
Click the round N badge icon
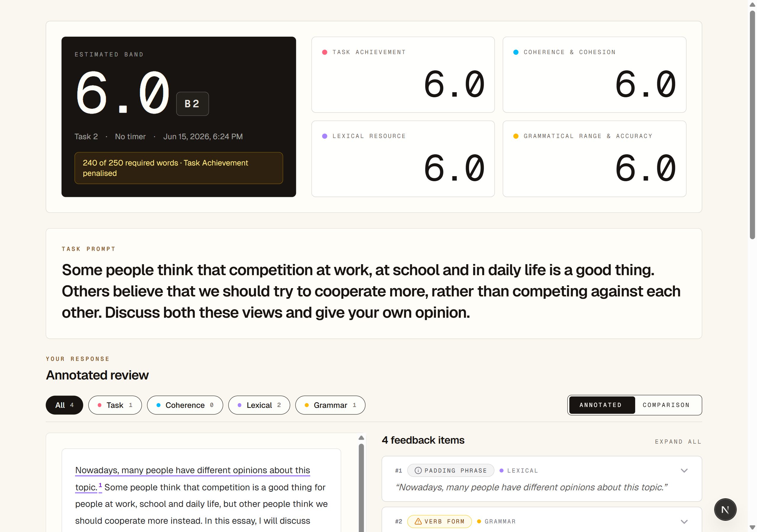pos(725,509)
